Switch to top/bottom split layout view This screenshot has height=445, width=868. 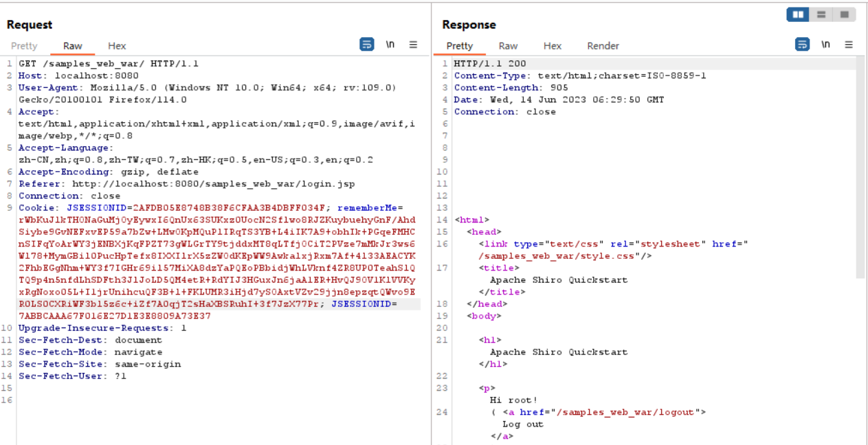tap(821, 14)
